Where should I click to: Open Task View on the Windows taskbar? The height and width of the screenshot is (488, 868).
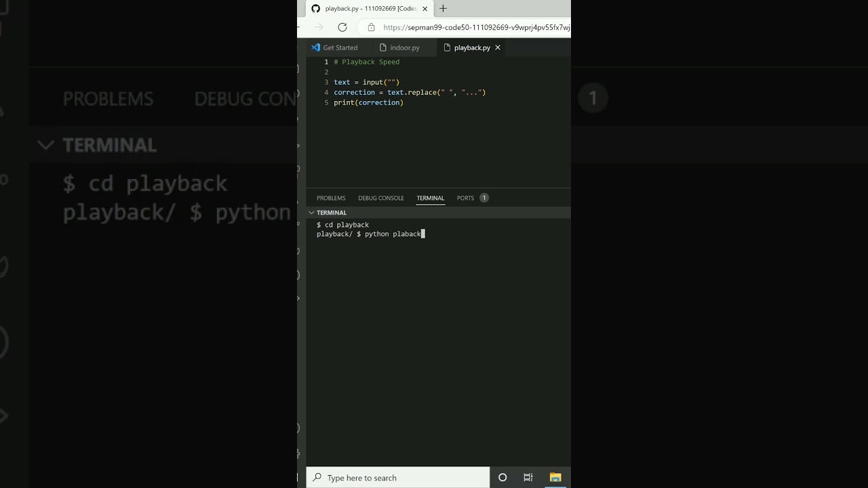pos(528,478)
